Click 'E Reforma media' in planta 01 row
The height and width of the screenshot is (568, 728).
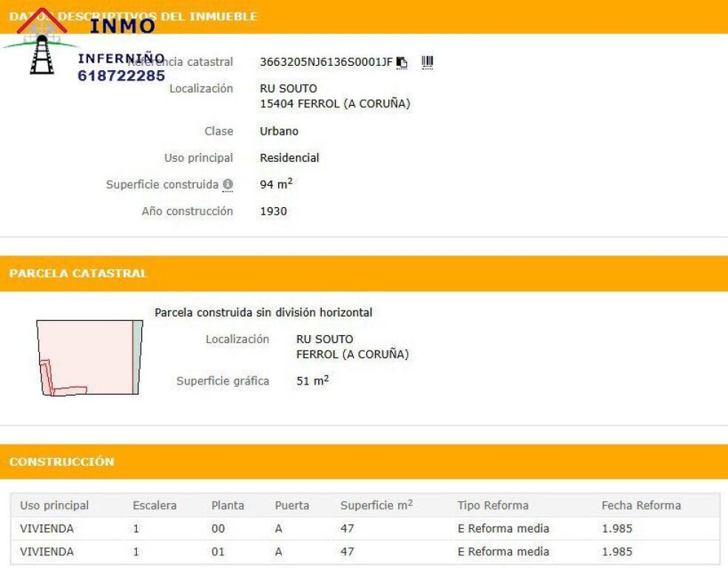coord(503,552)
